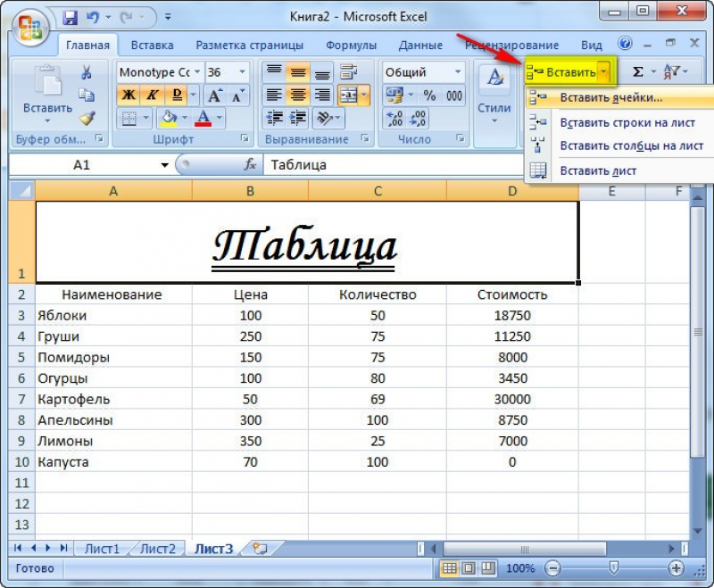The height and width of the screenshot is (588, 714).
Task: Open number format dropdown Общий
Action: coord(458,72)
